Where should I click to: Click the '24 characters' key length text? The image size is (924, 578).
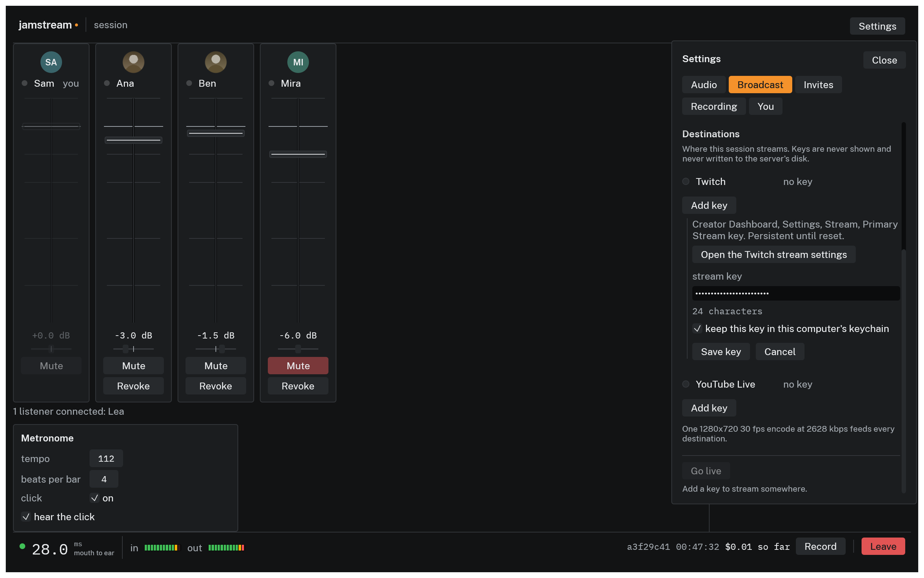pos(727,311)
